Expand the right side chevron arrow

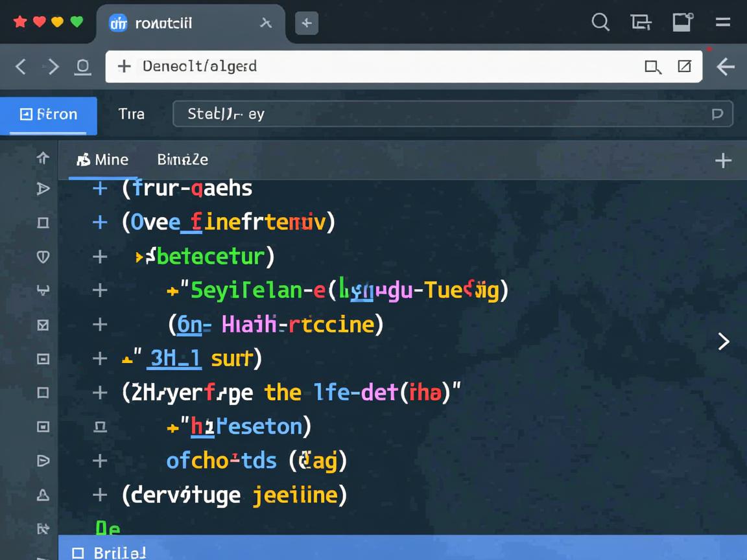(x=724, y=342)
